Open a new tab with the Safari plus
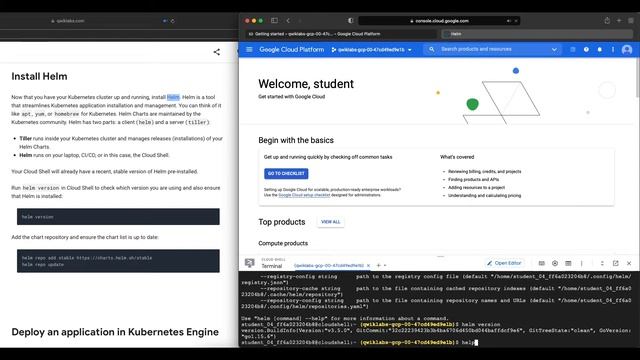 (x=619, y=20)
